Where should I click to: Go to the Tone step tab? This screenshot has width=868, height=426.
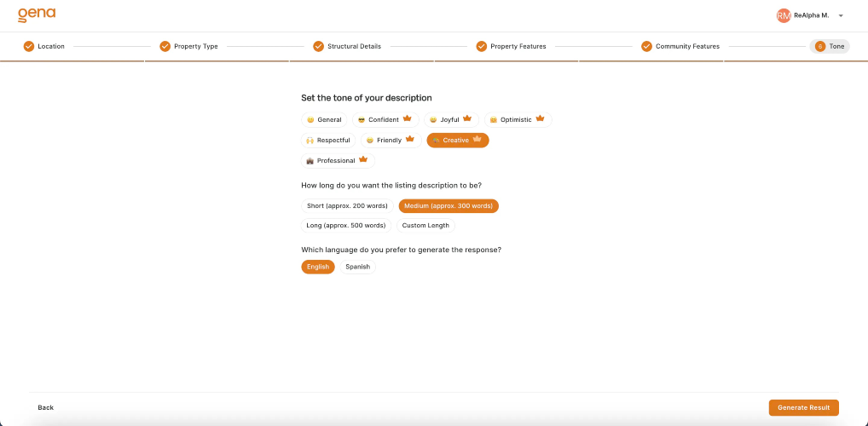coord(830,47)
